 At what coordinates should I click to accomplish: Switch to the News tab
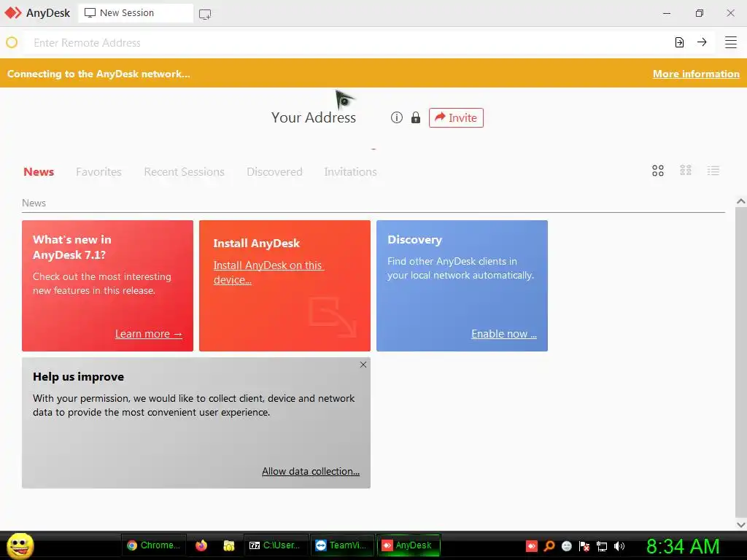[39, 172]
